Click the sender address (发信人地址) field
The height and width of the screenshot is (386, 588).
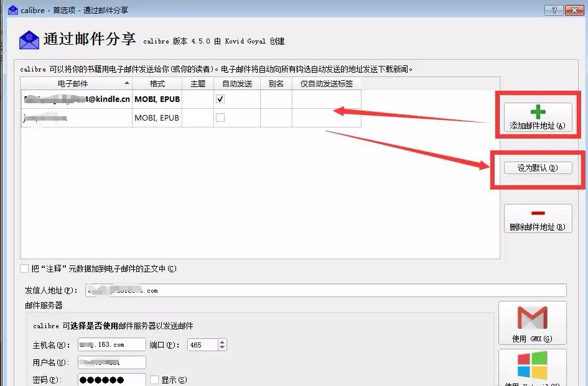pos(326,290)
